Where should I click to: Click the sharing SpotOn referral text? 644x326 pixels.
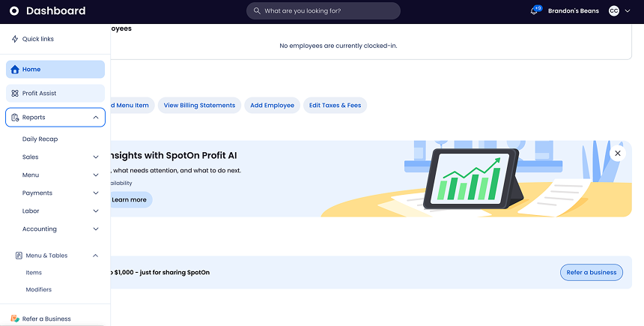pyautogui.click(x=160, y=273)
